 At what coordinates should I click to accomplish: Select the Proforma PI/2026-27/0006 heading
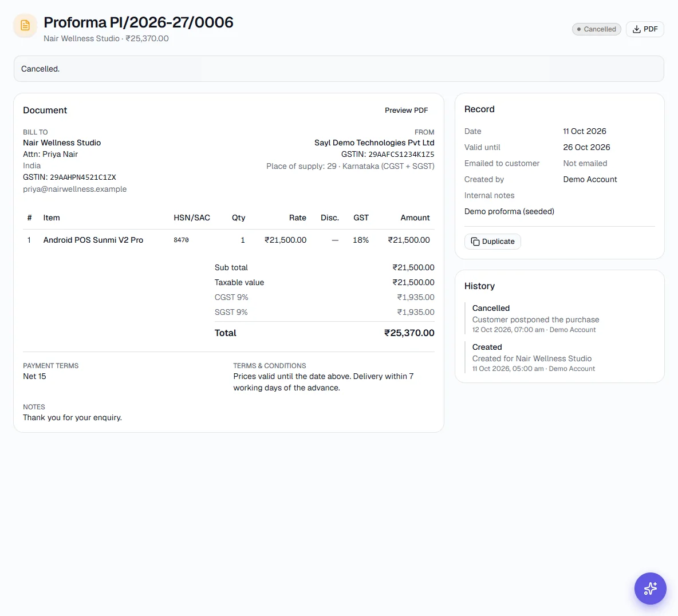139,22
